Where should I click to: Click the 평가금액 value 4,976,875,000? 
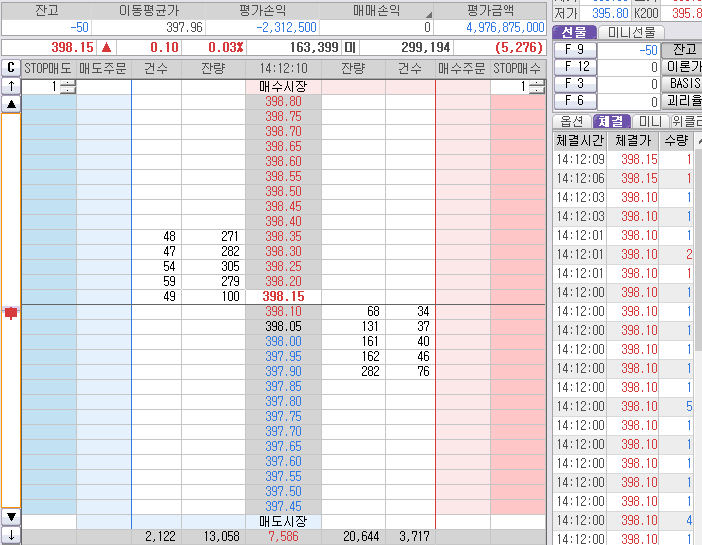pos(505,27)
